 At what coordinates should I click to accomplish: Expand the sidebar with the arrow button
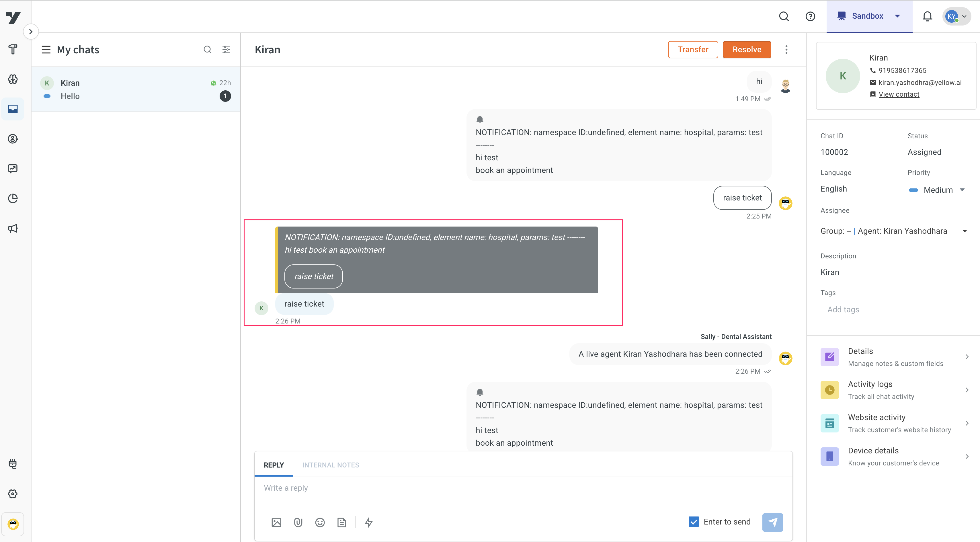tap(31, 32)
